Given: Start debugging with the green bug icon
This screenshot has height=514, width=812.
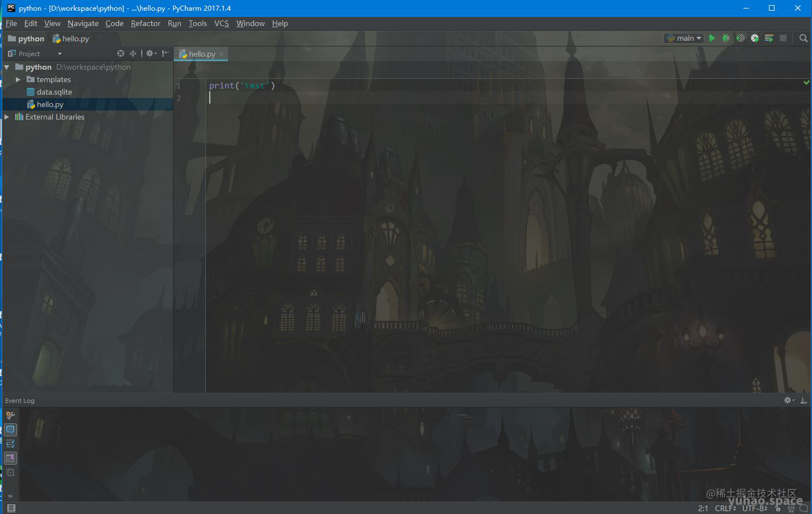Looking at the screenshot, I should (x=726, y=38).
